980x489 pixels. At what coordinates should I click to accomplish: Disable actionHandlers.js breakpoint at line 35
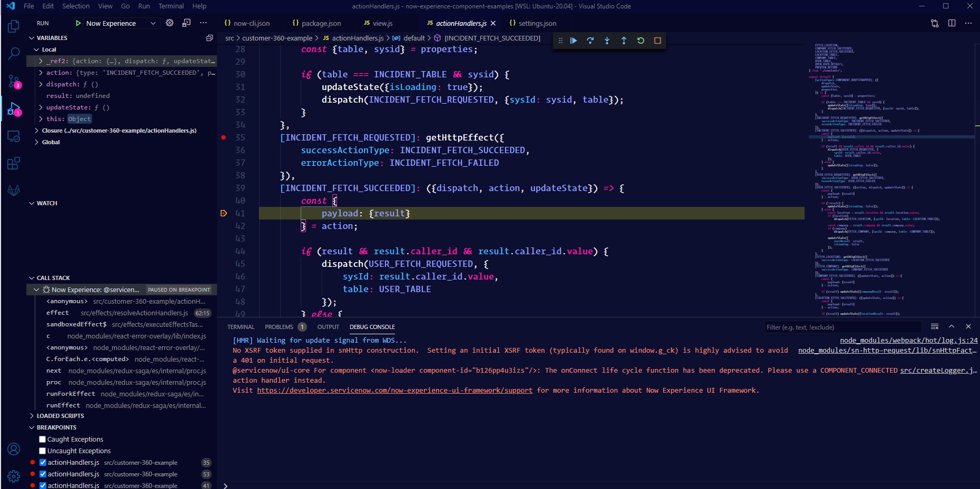tap(43, 463)
